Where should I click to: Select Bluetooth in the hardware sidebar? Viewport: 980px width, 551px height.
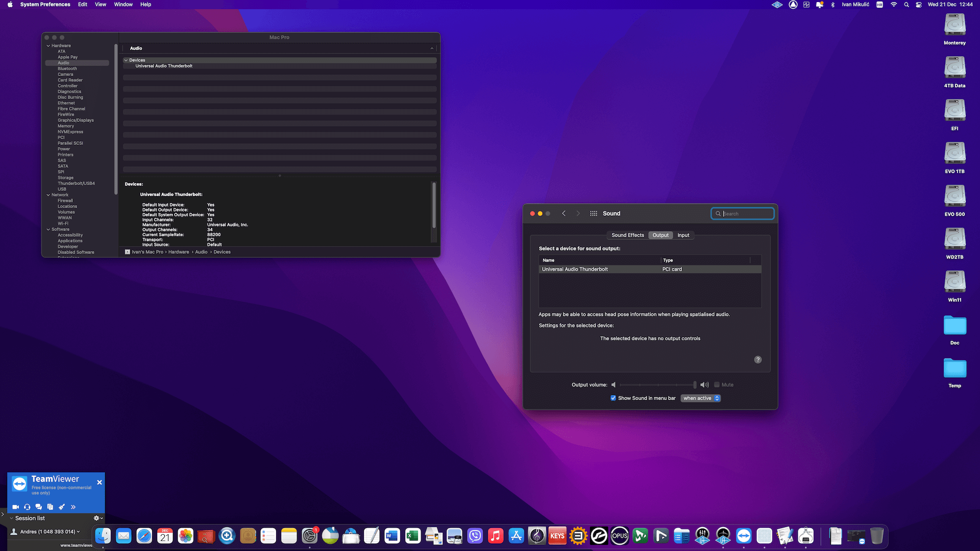click(67, 69)
